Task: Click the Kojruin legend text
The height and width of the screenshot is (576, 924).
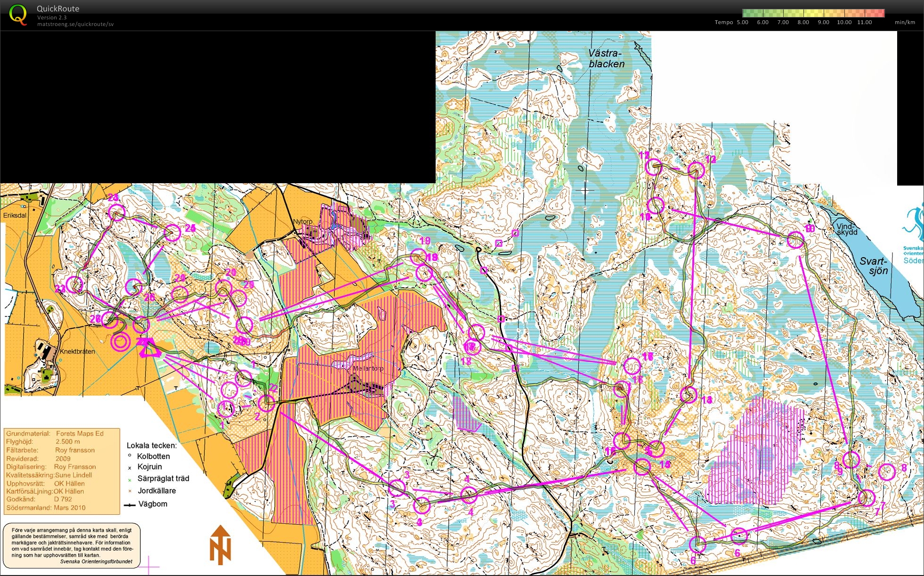Action: click(x=150, y=467)
